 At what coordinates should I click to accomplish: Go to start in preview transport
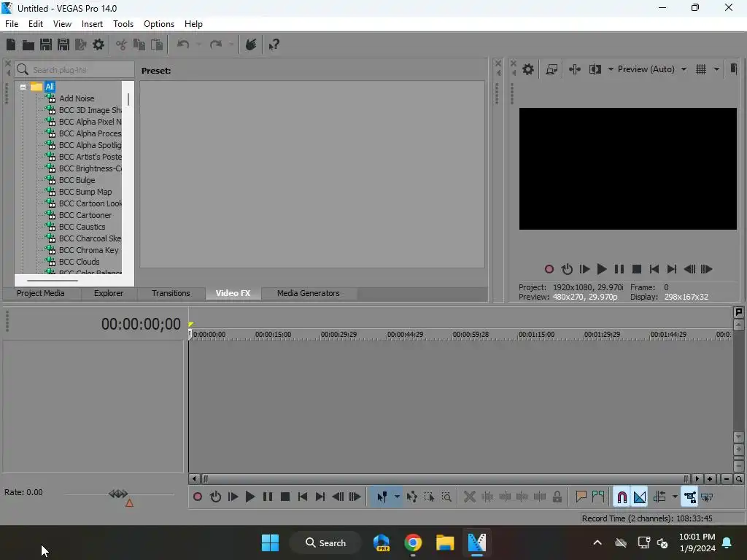654,270
